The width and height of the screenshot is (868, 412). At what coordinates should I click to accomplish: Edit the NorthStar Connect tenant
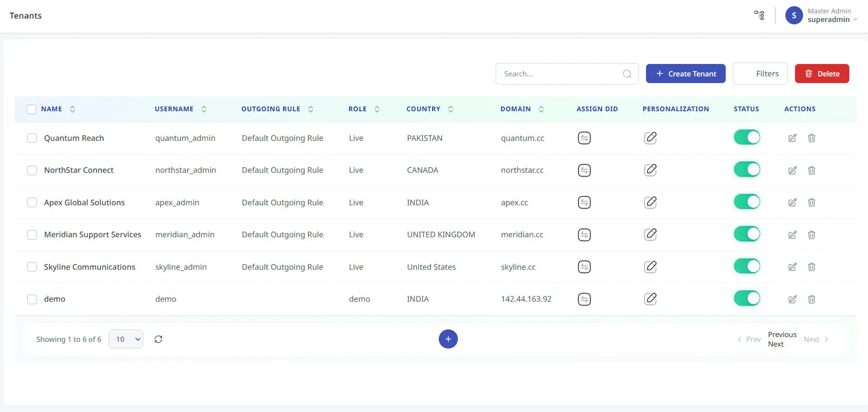[793, 170]
